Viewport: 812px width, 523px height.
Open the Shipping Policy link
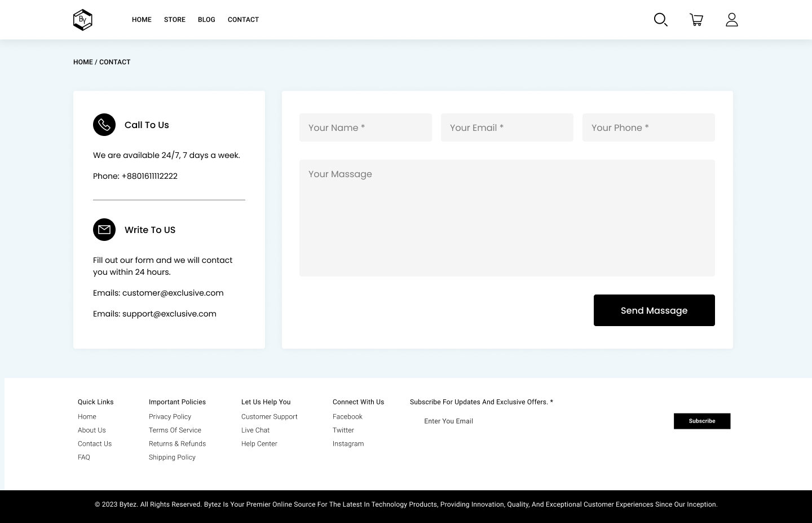point(172,458)
